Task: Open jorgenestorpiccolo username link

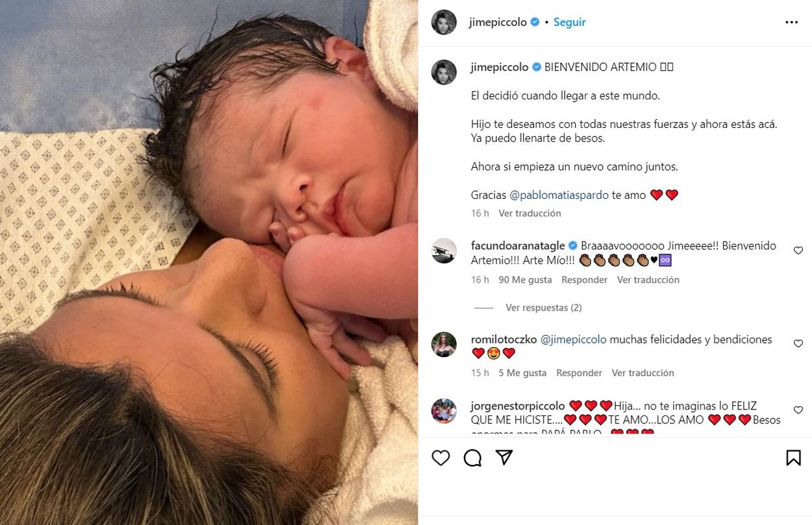Action: (518, 406)
